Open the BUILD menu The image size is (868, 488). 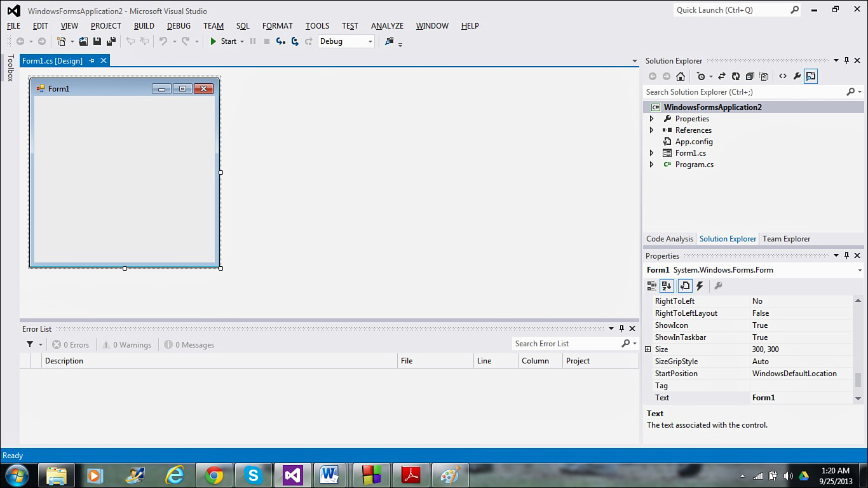[x=144, y=26]
